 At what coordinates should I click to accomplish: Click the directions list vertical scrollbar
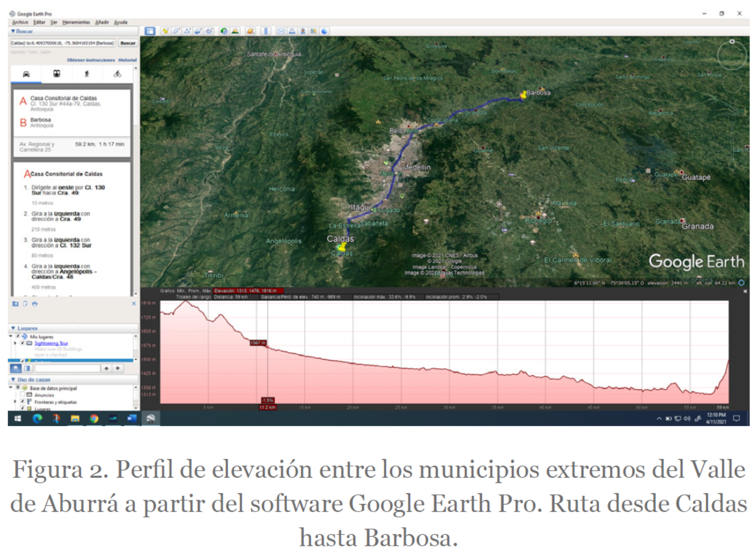pos(135,181)
